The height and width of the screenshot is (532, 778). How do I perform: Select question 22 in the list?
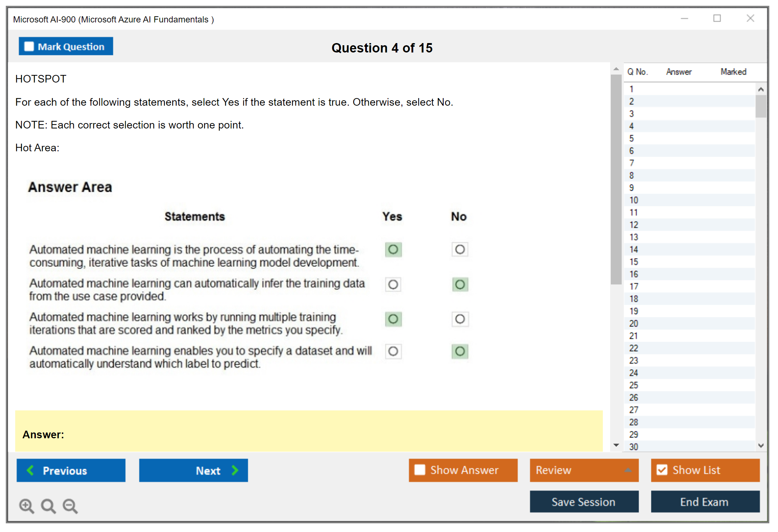pos(634,348)
